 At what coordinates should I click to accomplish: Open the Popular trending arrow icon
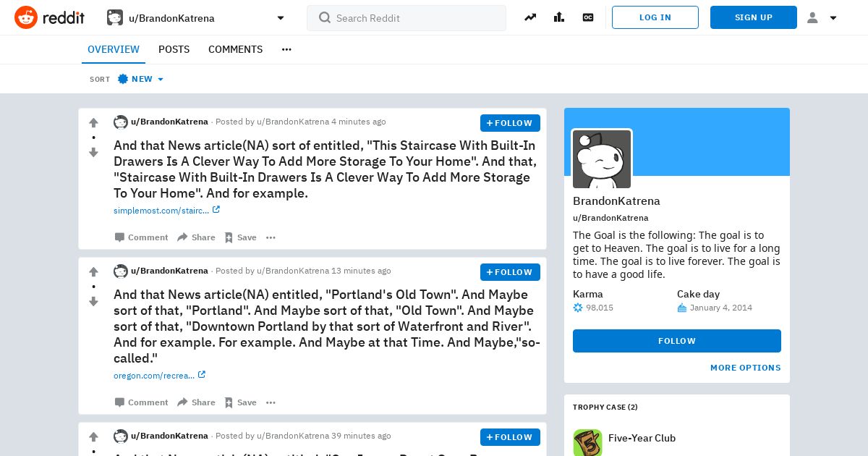pyautogui.click(x=530, y=17)
